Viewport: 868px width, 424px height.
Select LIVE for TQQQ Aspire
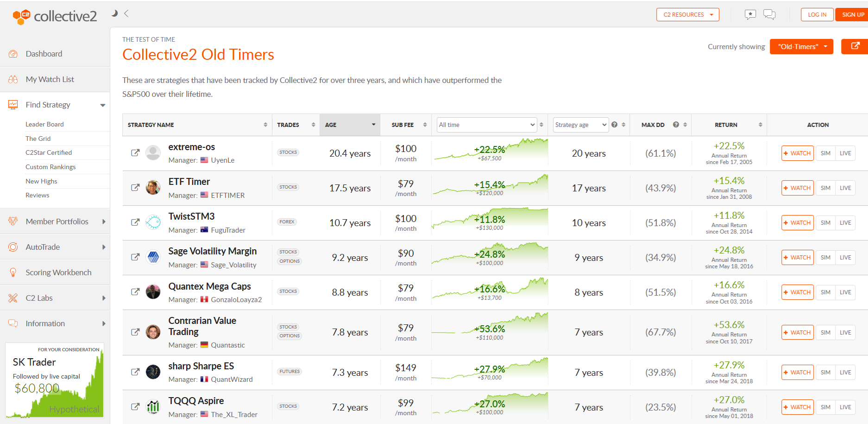tap(845, 407)
